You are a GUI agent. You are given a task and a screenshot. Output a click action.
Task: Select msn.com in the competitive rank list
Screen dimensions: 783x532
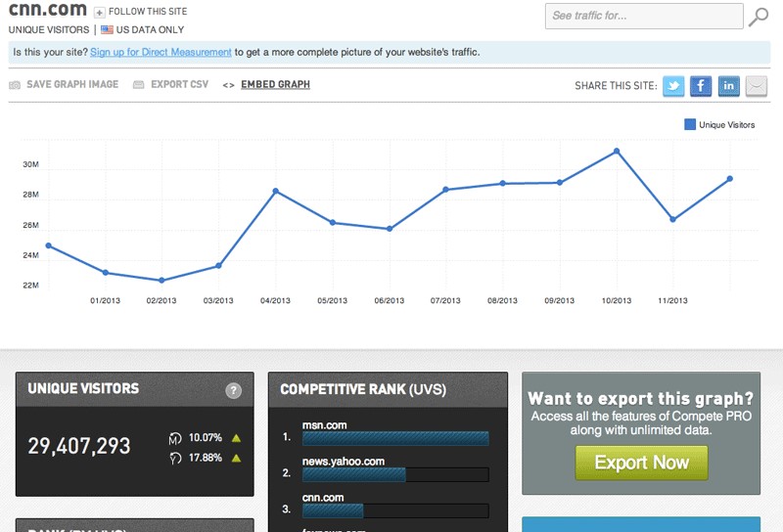pyautogui.click(x=323, y=425)
